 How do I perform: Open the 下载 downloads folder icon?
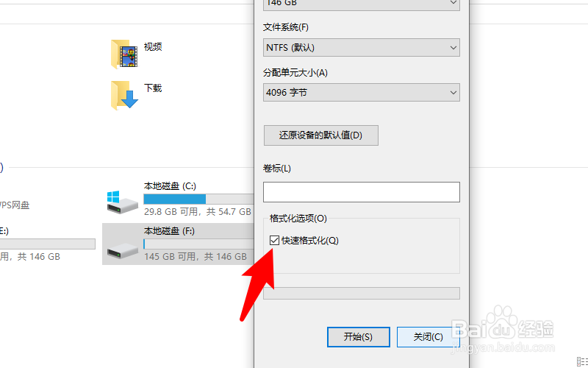(x=125, y=96)
